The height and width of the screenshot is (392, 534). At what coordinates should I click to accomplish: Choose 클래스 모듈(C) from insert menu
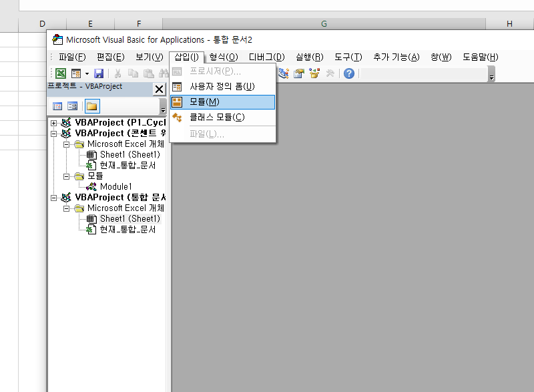223,118
